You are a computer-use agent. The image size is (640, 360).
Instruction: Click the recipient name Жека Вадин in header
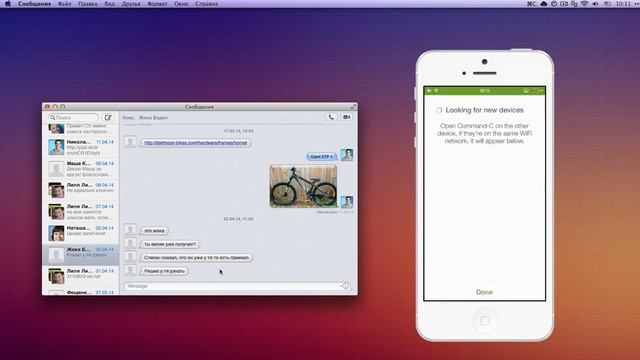coord(153,118)
